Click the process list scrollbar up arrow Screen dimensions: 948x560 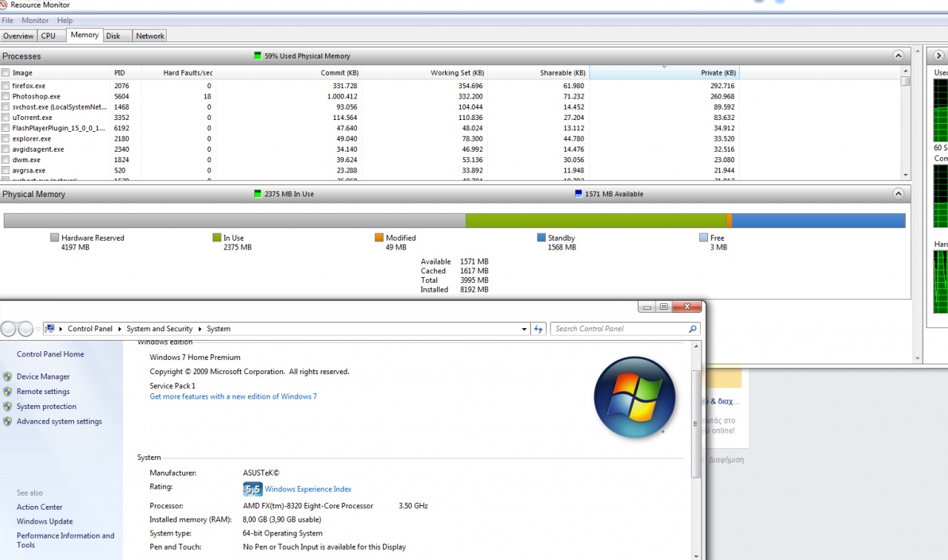[x=905, y=71]
